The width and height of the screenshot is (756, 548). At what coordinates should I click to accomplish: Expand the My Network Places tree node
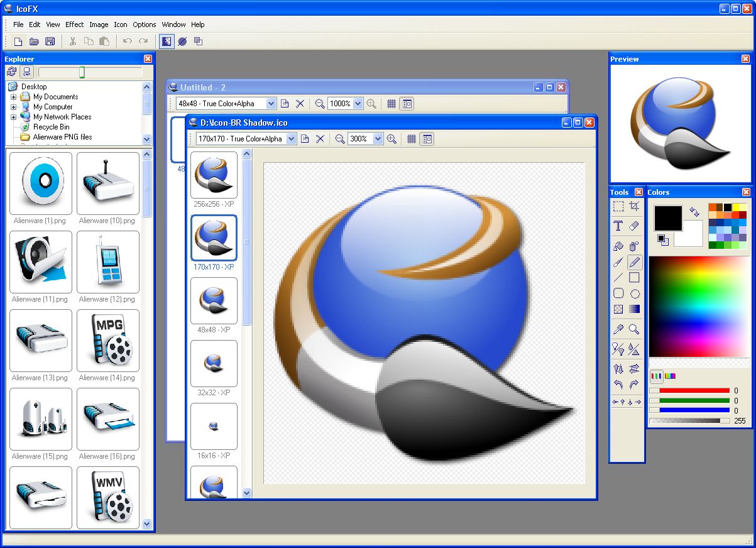[x=13, y=117]
